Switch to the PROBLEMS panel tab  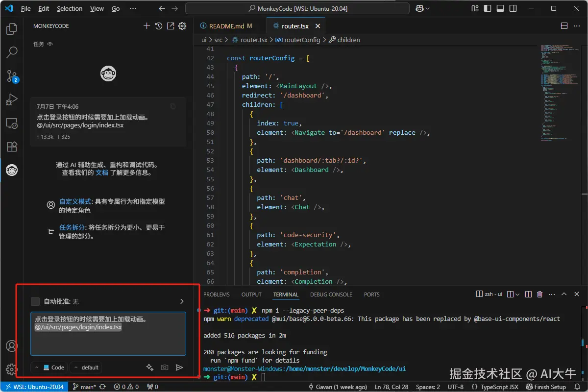217,294
